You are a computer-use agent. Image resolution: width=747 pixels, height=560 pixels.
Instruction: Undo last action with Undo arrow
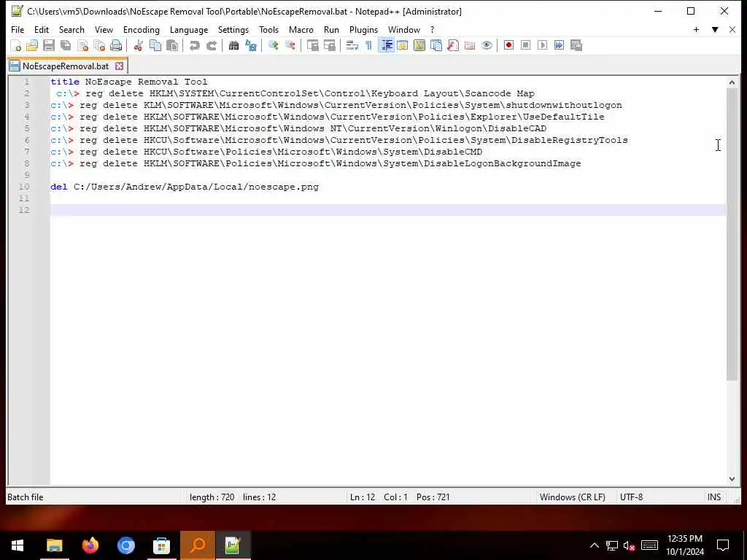coord(194,45)
